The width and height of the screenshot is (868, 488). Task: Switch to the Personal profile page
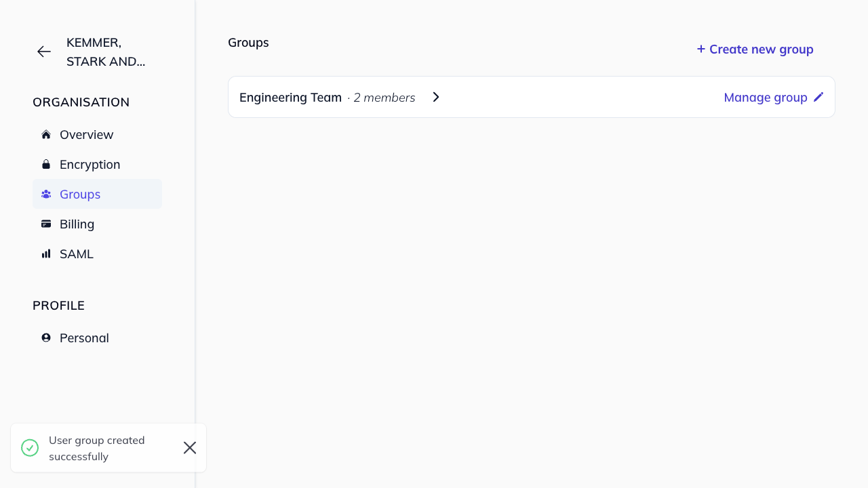pyautogui.click(x=84, y=338)
